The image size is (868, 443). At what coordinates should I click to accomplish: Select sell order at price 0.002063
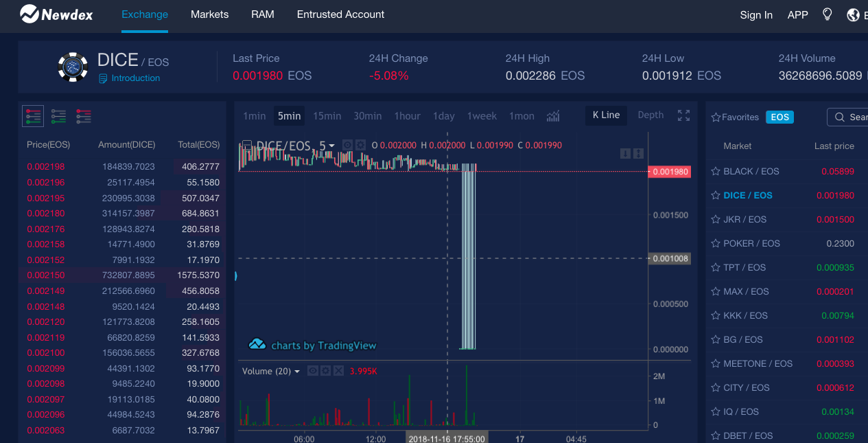point(123,431)
